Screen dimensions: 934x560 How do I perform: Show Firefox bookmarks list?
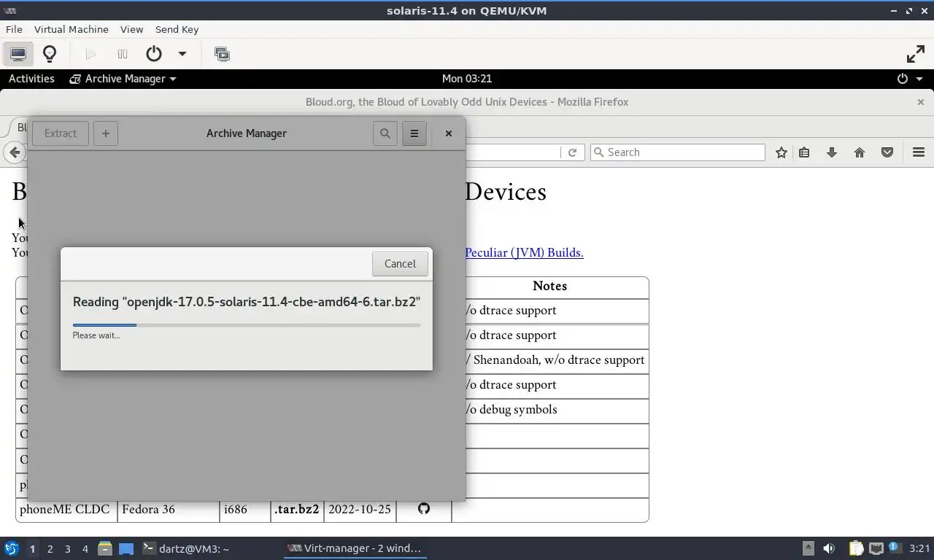(x=804, y=152)
